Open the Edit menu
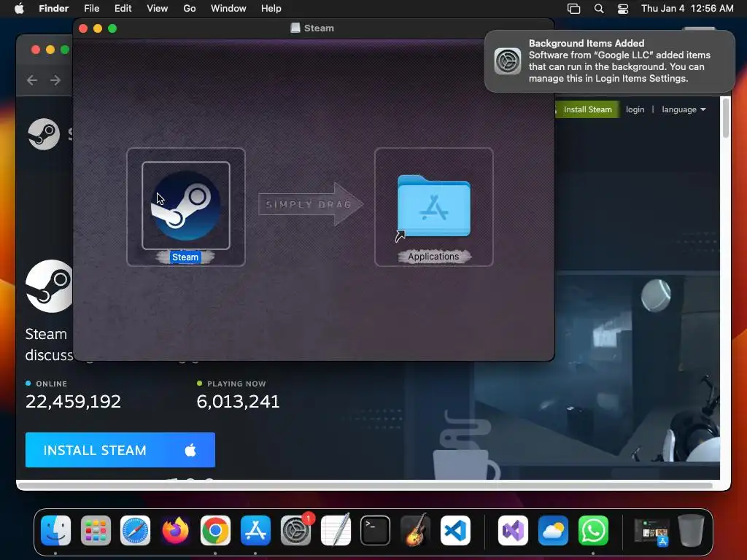Viewport: 747px width, 560px height. pyautogui.click(x=123, y=9)
